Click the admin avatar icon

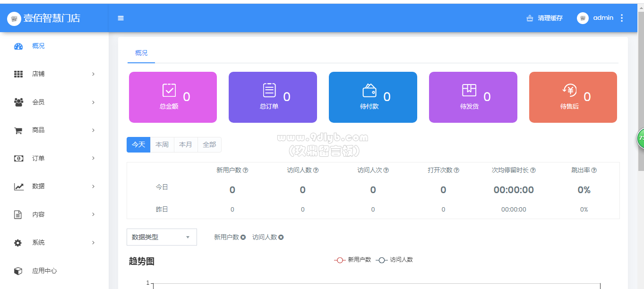point(583,18)
